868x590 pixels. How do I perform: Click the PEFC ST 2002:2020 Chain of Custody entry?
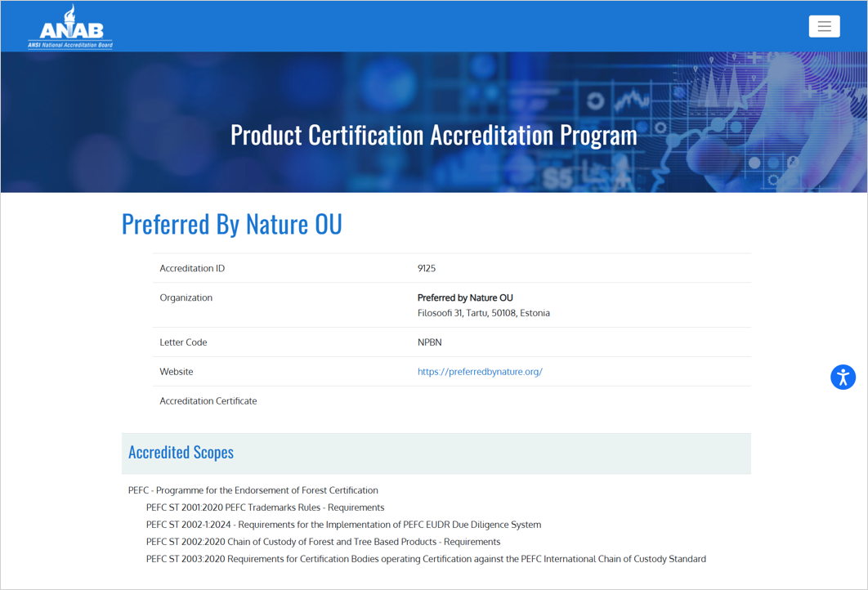pyautogui.click(x=323, y=542)
